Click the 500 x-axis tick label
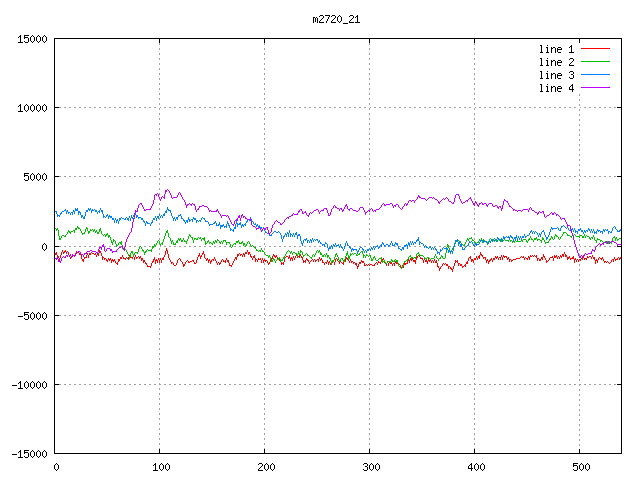 tap(579, 467)
